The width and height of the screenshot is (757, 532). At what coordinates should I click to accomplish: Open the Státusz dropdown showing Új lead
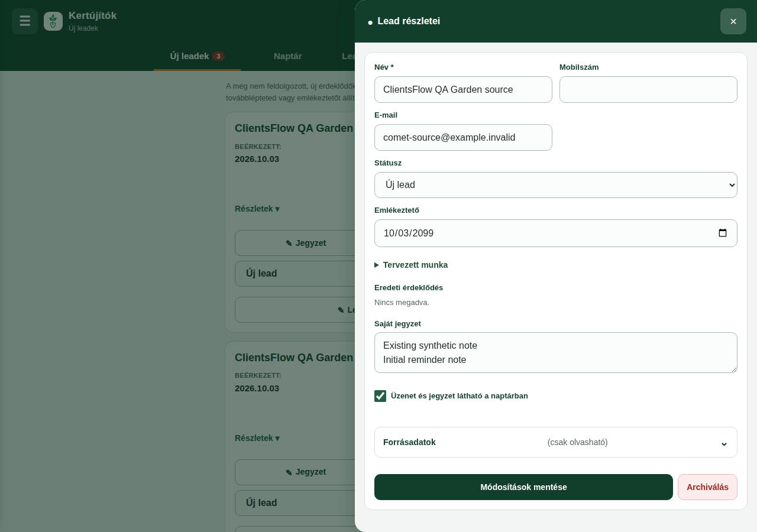556,185
